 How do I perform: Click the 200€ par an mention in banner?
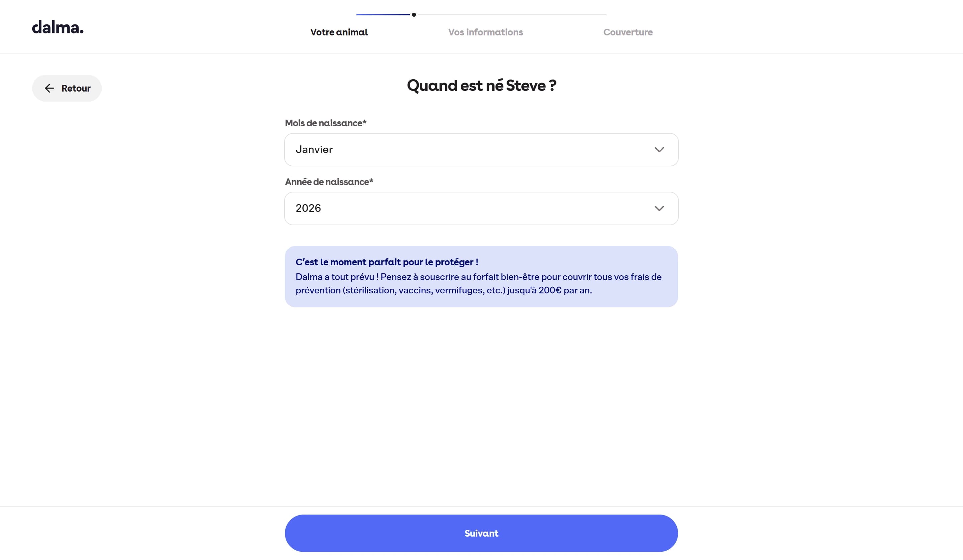(x=565, y=290)
